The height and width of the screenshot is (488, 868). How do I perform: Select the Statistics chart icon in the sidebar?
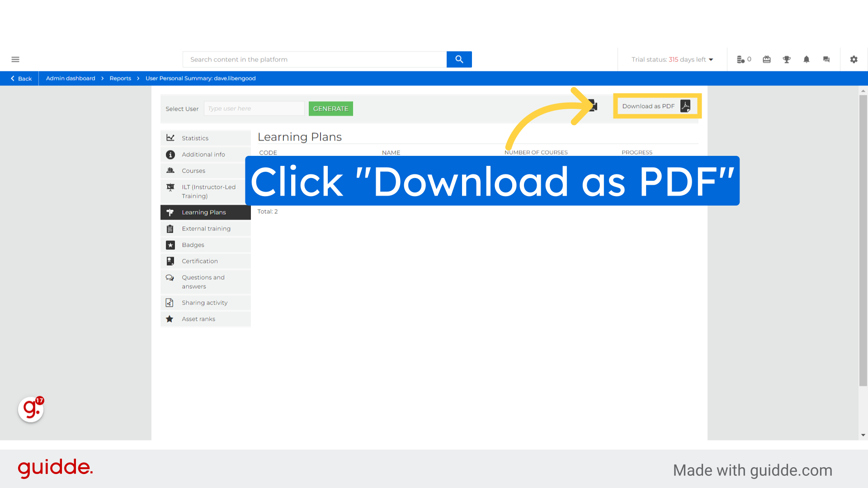point(170,138)
